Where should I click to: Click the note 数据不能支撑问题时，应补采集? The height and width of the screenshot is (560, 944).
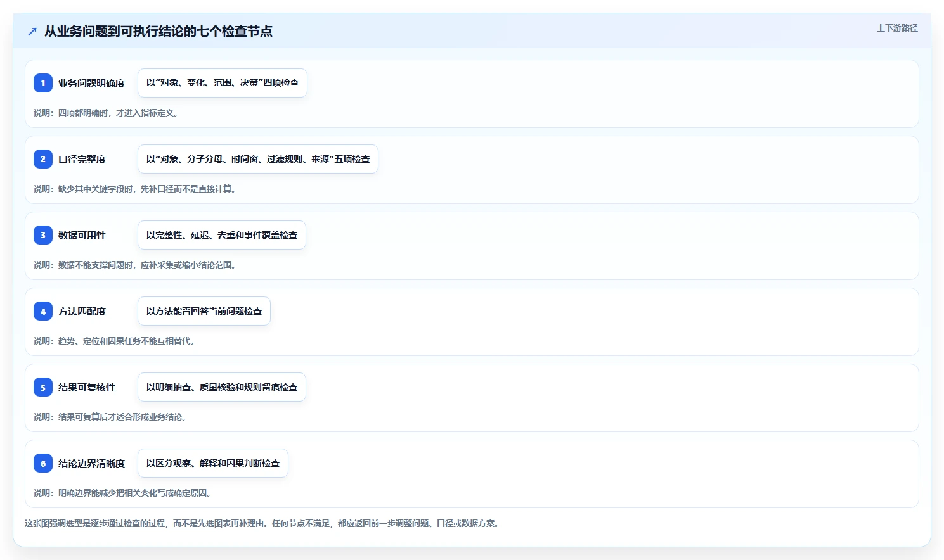click(136, 265)
